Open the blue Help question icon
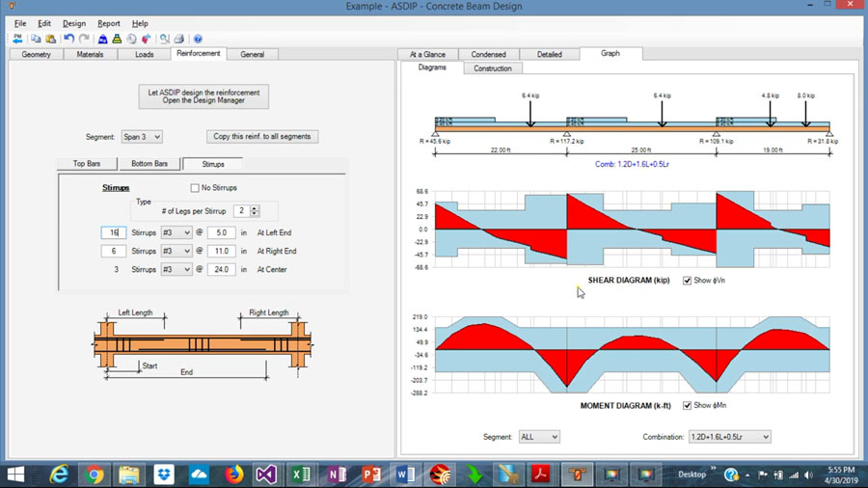Image resolution: width=868 pixels, height=488 pixels. pyautogui.click(x=198, y=39)
